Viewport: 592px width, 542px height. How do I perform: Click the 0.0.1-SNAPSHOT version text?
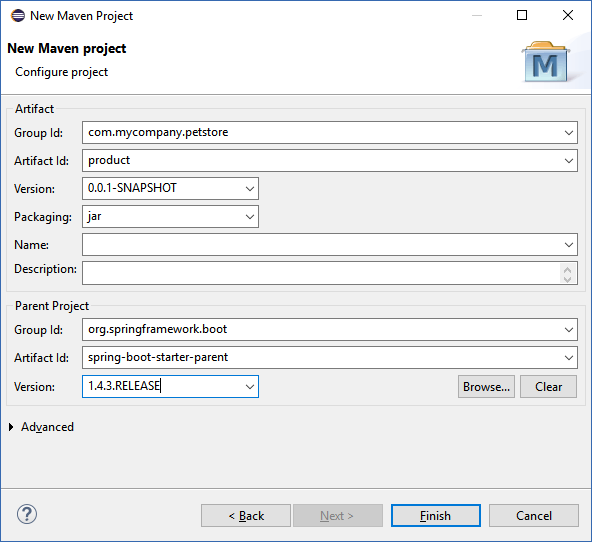click(132, 188)
